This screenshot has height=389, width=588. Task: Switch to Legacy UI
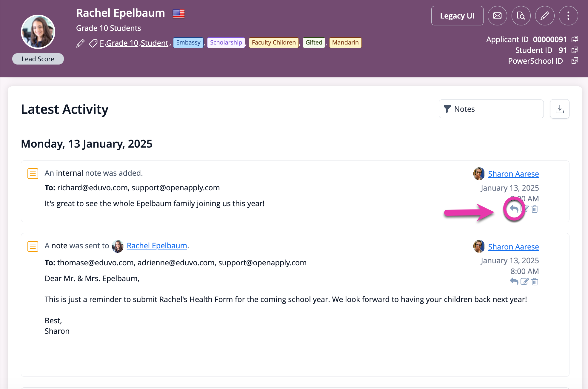(457, 16)
